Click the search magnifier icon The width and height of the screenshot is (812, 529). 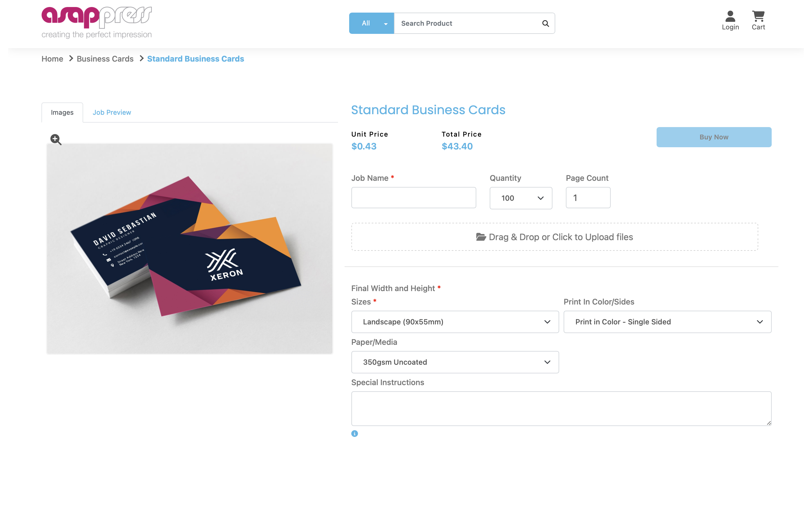tap(545, 24)
